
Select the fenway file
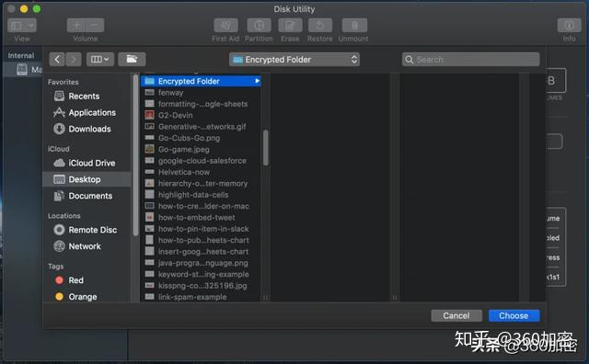[201, 92]
